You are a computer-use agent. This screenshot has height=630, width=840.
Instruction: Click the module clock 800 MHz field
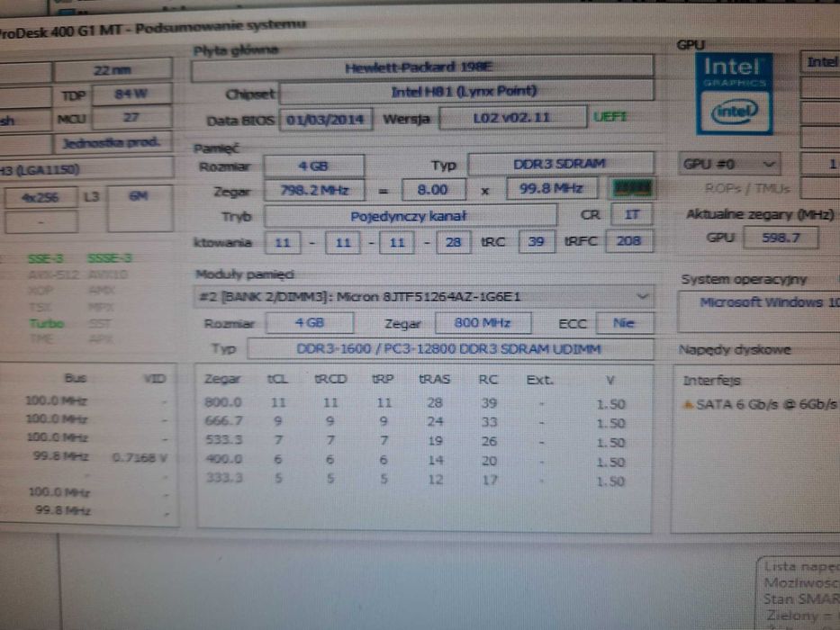pyautogui.click(x=483, y=323)
